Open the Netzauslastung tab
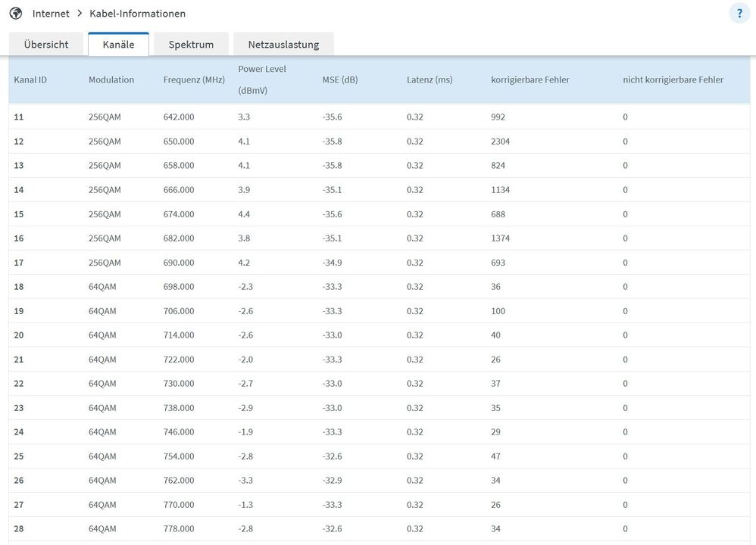This screenshot has width=756, height=545. [283, 45]
